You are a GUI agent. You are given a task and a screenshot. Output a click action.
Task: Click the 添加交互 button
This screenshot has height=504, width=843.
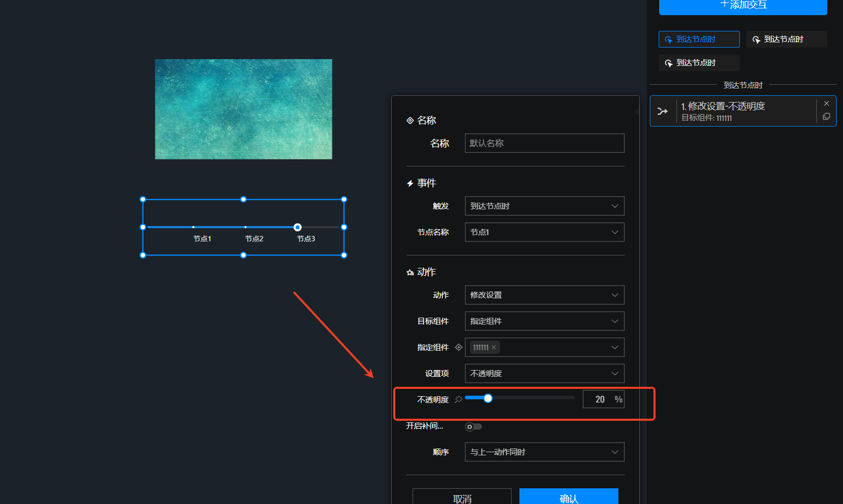(x=742, y=6)
